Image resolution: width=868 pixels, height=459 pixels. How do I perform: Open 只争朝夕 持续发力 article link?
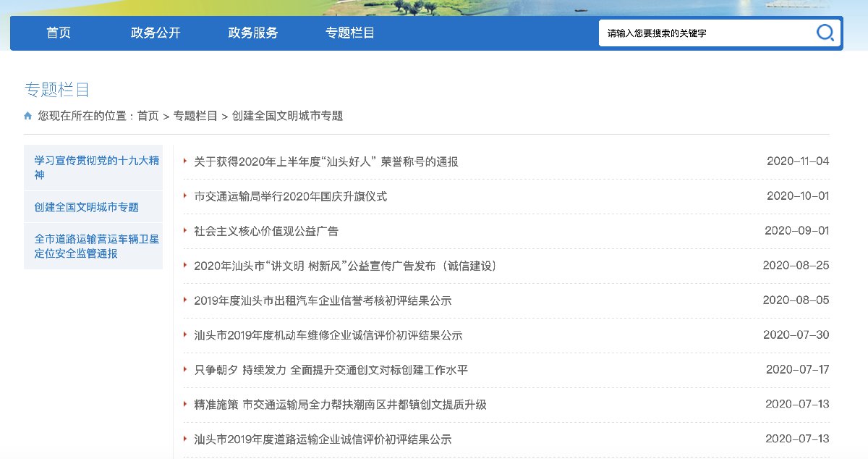tap(331, 370)
